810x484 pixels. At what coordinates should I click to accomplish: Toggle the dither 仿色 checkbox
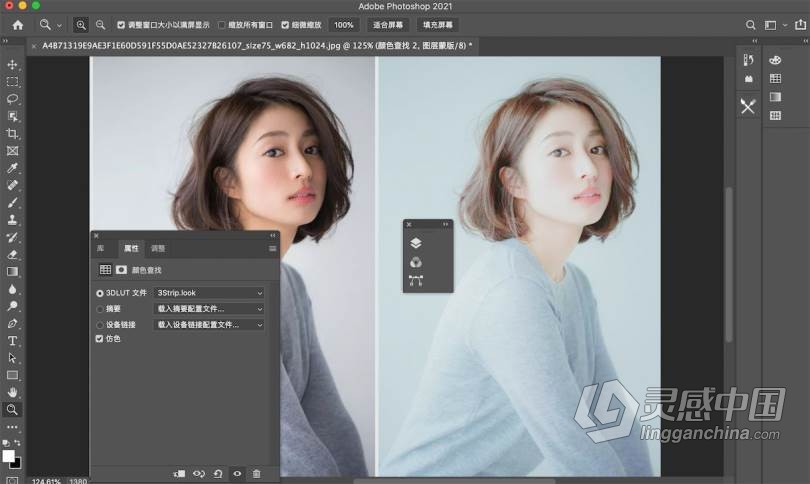click(100, 339)
